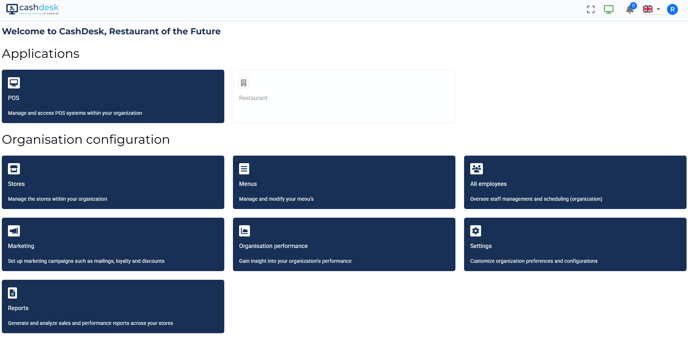688x361 pixels.
Task: Toggle fullscreen mode in the header
Action: (x=591, y=9)
